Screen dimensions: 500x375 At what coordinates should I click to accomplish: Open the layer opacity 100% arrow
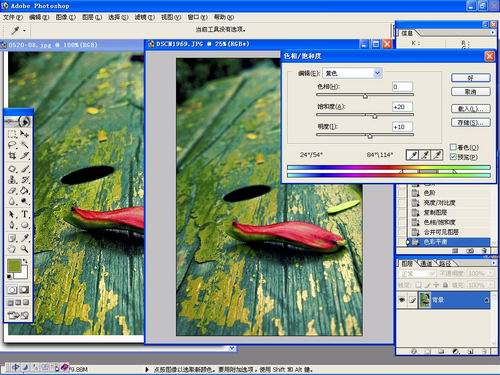[x=490, y=273]
